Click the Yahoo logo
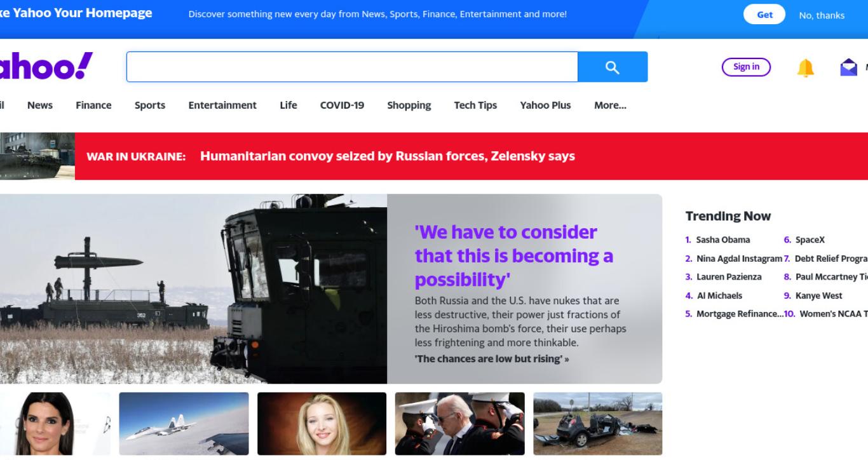Viewport: 868px width, 460px height. click(44, 66)
